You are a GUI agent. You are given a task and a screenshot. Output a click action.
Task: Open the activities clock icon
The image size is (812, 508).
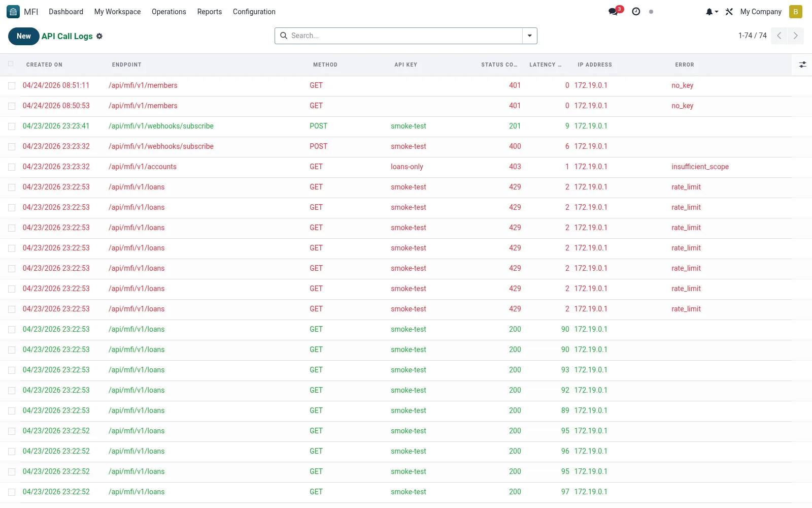[x=636, y=12]
